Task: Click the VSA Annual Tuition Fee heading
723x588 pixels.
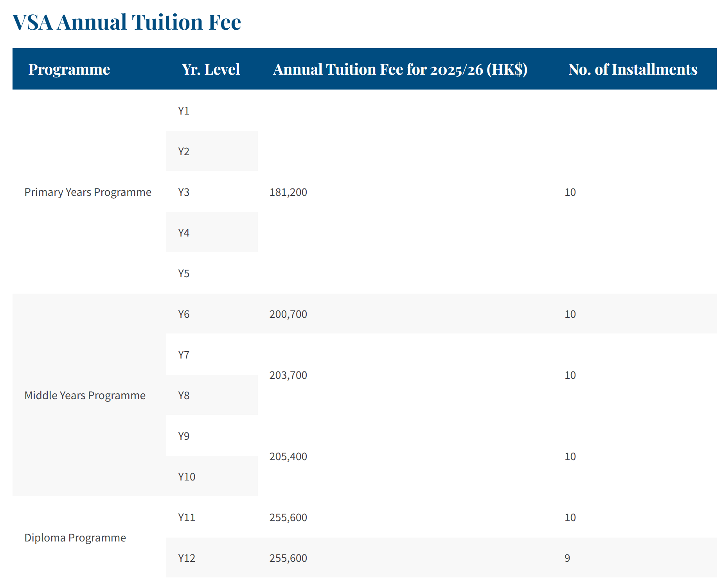Action: pos(127,22)
